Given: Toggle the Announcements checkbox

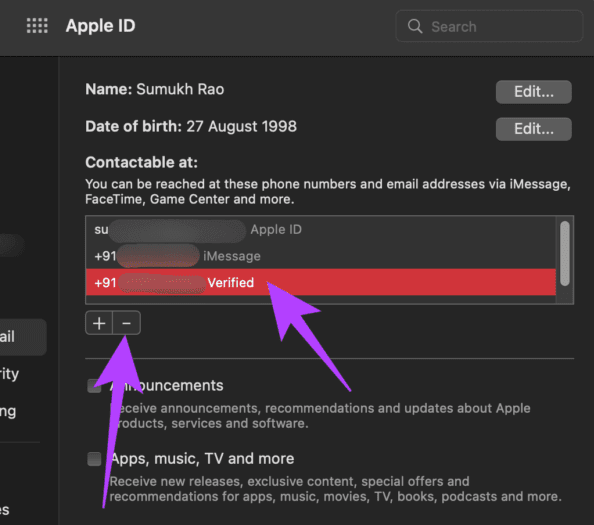Looking at the screenshot, I should click(94, 386).
